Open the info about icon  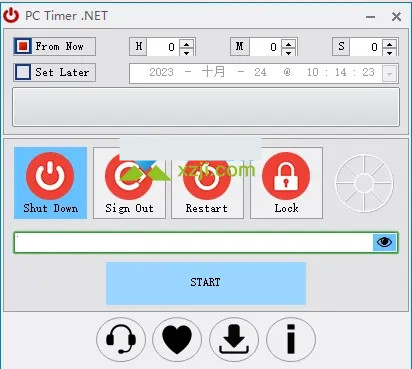(x=291, y=339)
